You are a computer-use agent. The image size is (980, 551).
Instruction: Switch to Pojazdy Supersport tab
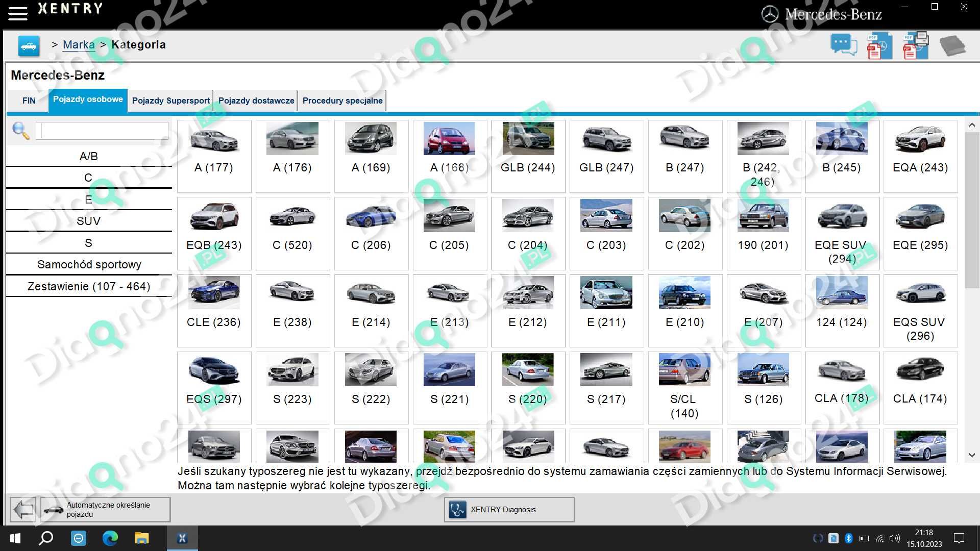tap(171, 101)
